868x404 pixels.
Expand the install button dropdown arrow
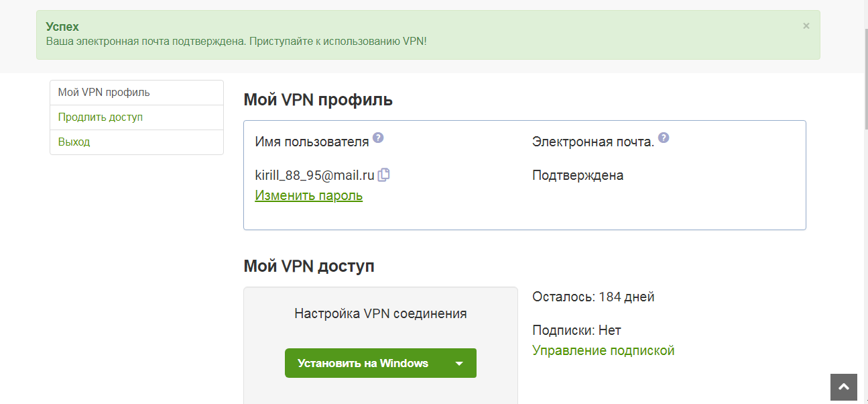pos(459,364)
